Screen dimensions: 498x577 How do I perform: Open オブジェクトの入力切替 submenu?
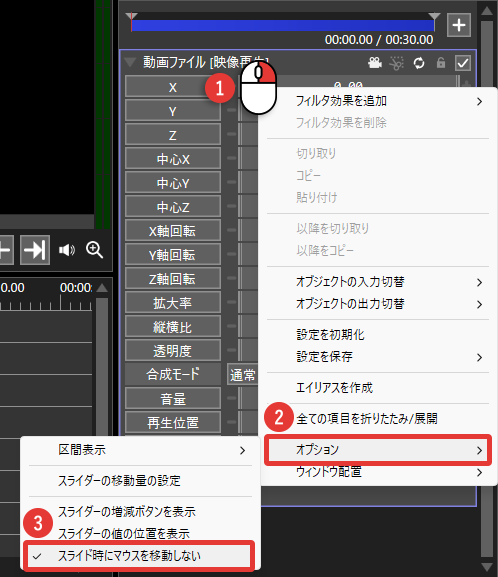pos(378,282)
